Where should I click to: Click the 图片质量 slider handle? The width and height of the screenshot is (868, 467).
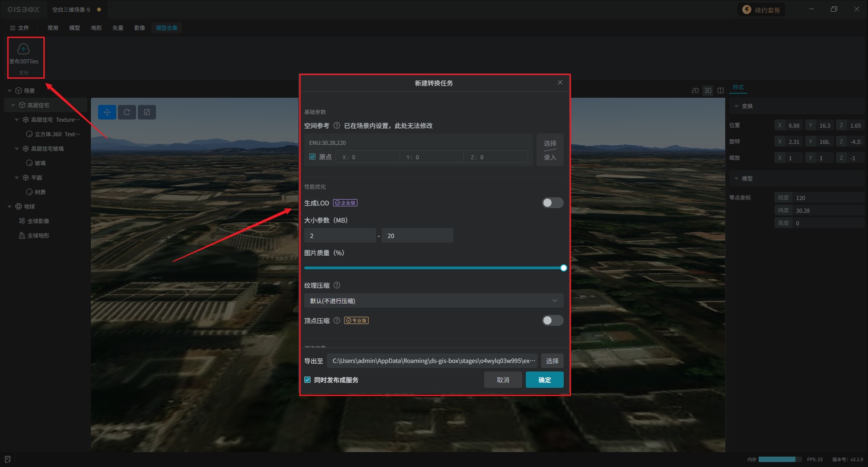pyautogui.click(x=564, y=268)
